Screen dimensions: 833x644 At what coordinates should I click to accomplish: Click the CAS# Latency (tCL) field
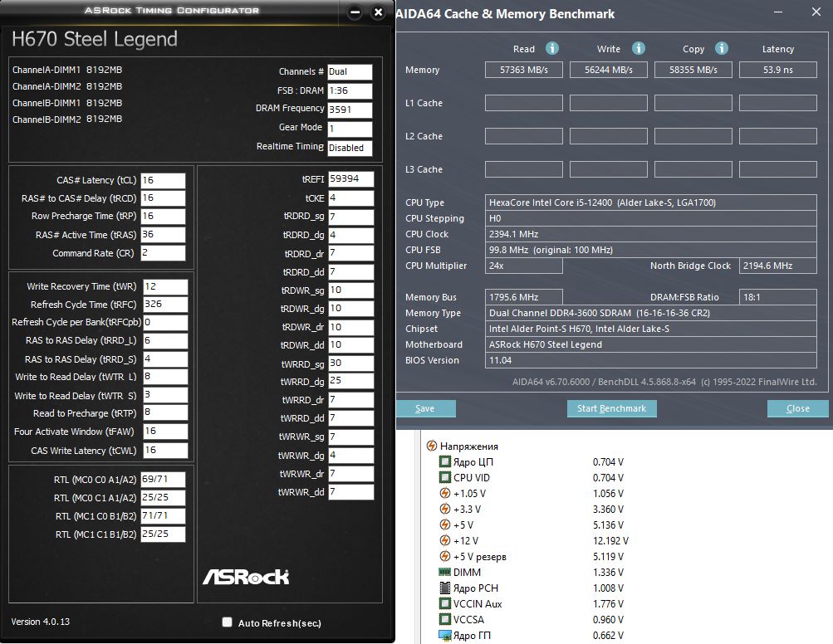coord(163,181)
